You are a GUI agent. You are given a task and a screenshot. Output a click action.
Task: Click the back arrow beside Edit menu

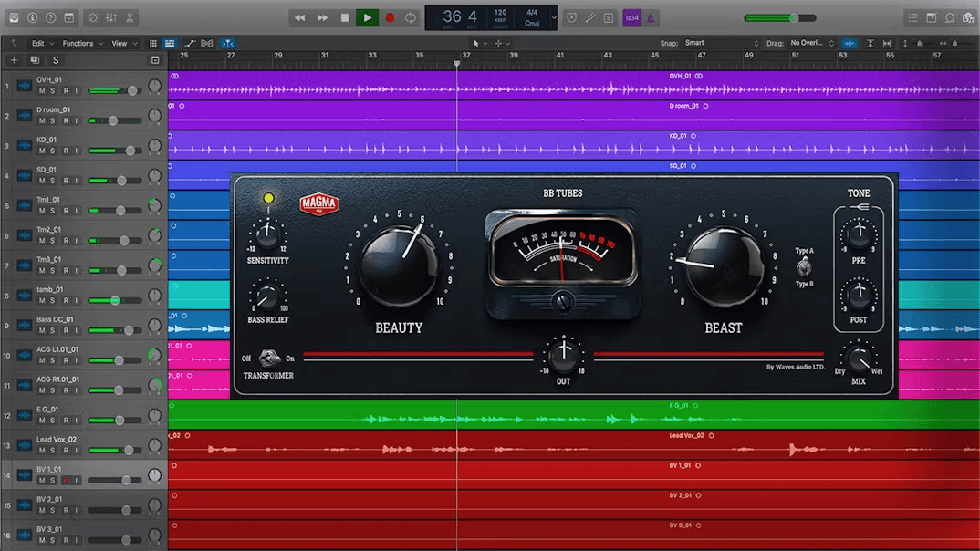14,43
